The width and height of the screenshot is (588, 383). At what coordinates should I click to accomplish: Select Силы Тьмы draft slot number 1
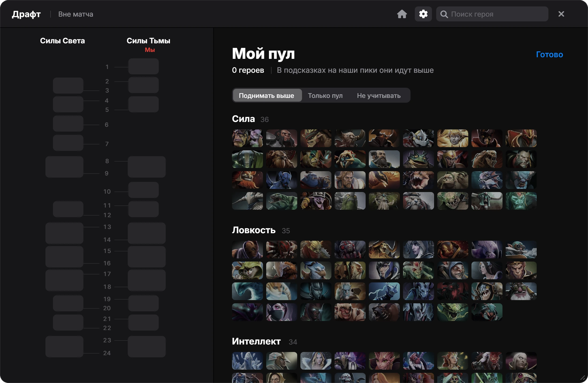pyautogui.click(x=144, y=66)
